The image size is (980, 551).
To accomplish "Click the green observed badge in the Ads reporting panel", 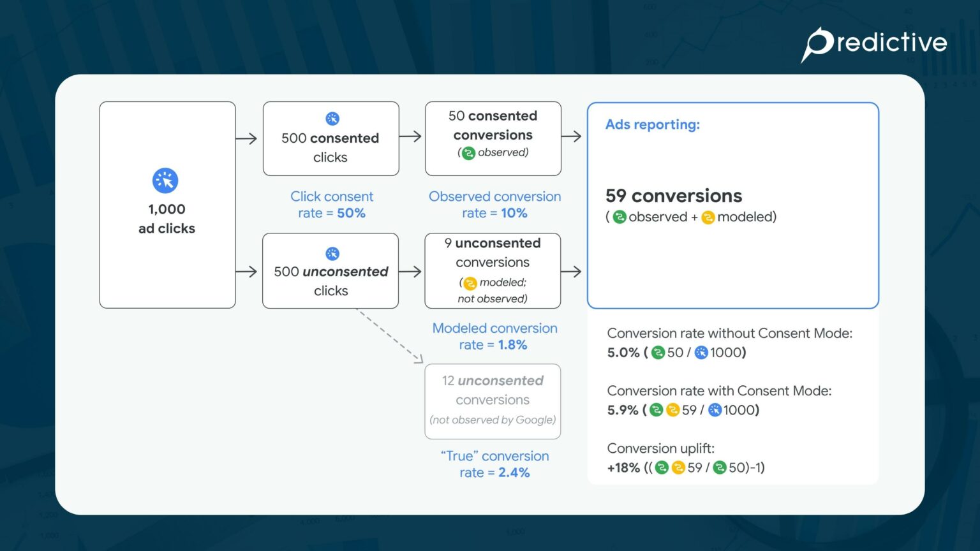I will click(x=620, y=217).
